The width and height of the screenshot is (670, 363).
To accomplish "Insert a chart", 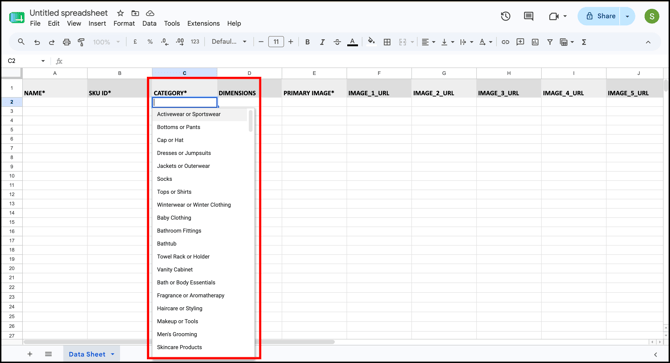I will click(535, 42).
